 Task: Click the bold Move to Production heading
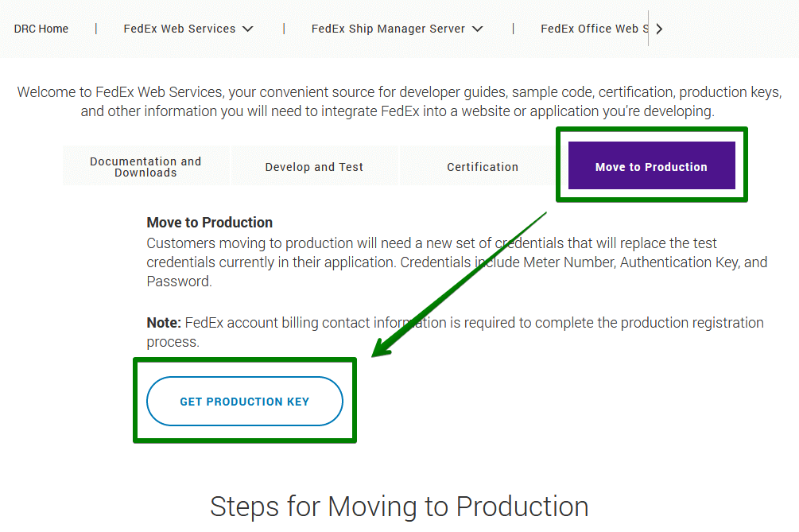click(210, 223)
